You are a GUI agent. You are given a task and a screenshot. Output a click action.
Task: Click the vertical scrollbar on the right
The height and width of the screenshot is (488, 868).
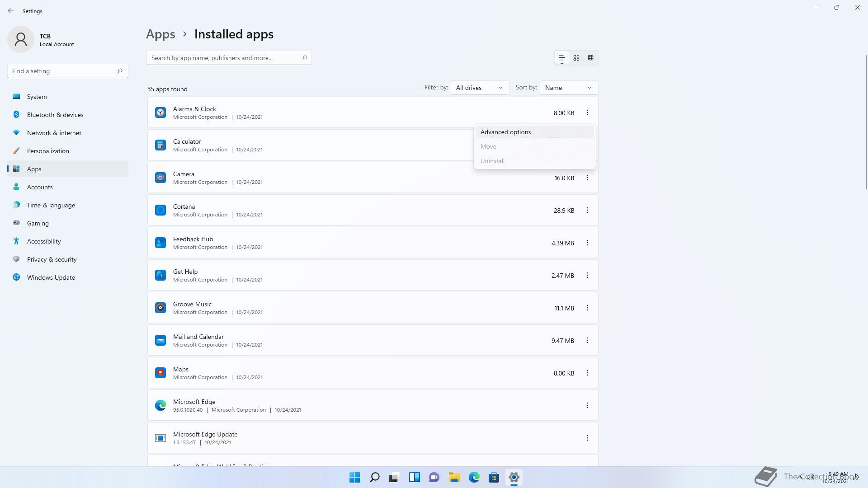[866, 122]
